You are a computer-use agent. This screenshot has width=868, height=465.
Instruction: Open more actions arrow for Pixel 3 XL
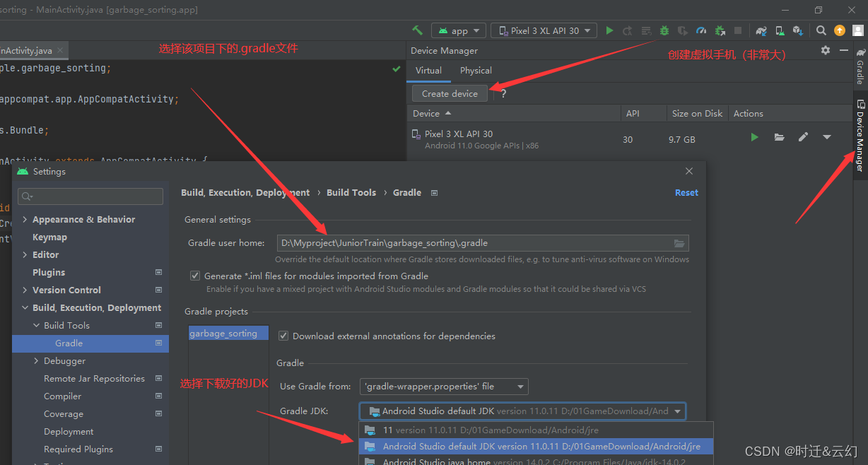[x=827, y=137]
